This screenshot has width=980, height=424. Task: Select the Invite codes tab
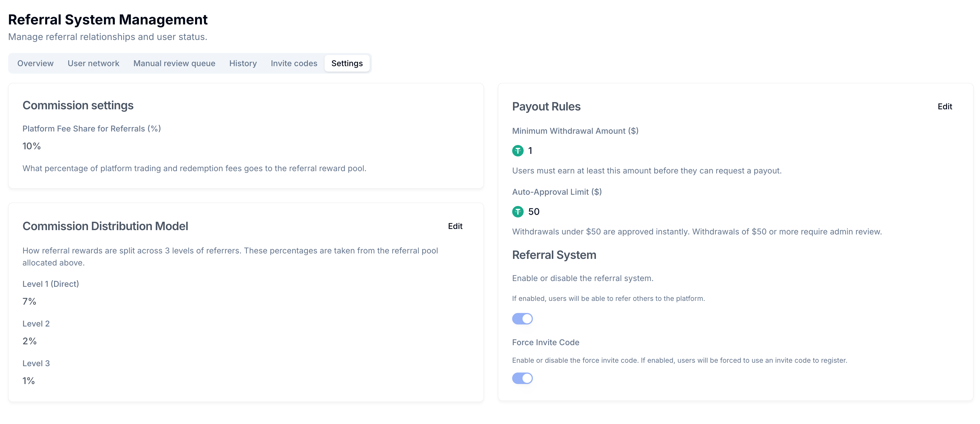coord(294,63)
